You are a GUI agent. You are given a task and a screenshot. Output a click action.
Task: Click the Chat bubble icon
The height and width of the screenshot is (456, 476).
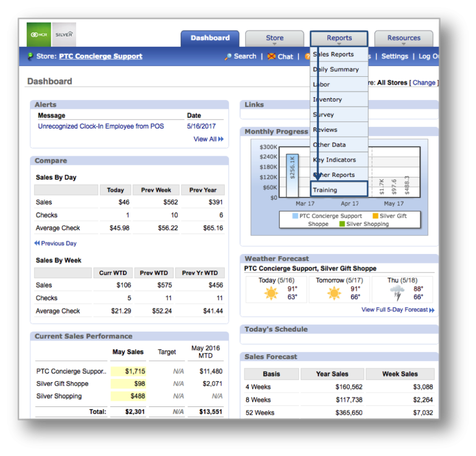(271, 57)
